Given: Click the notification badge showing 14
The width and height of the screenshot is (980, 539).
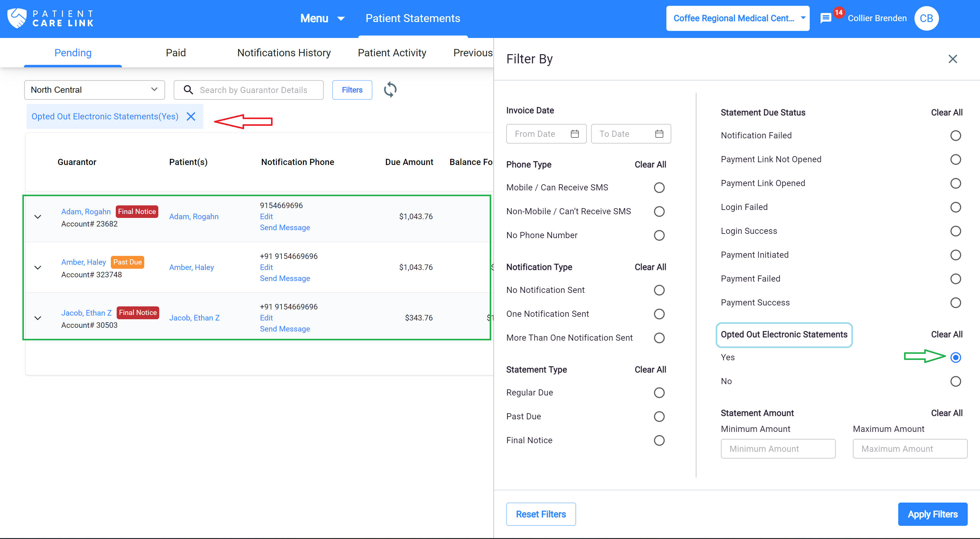Looking at the screenshot, I should pos(839,13).
